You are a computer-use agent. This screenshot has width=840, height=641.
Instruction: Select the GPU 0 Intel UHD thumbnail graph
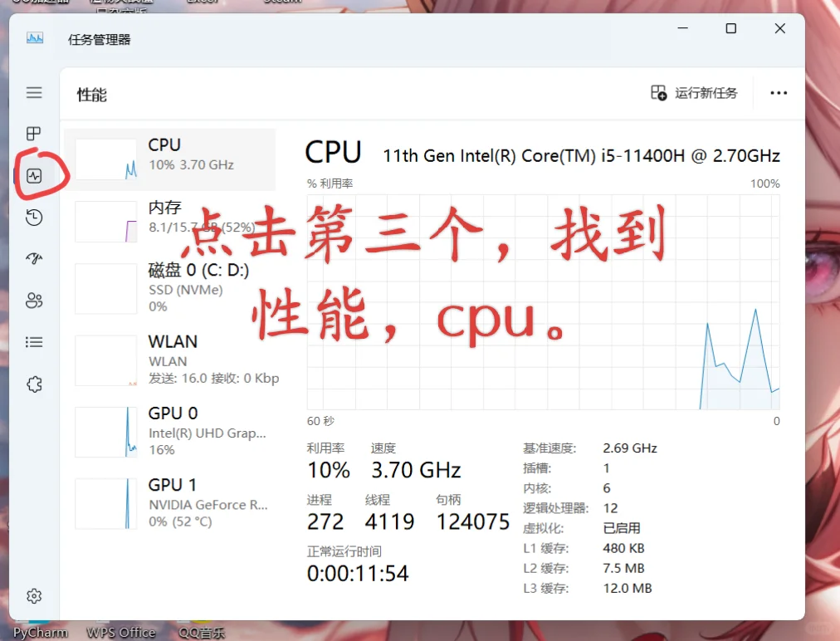105,431
